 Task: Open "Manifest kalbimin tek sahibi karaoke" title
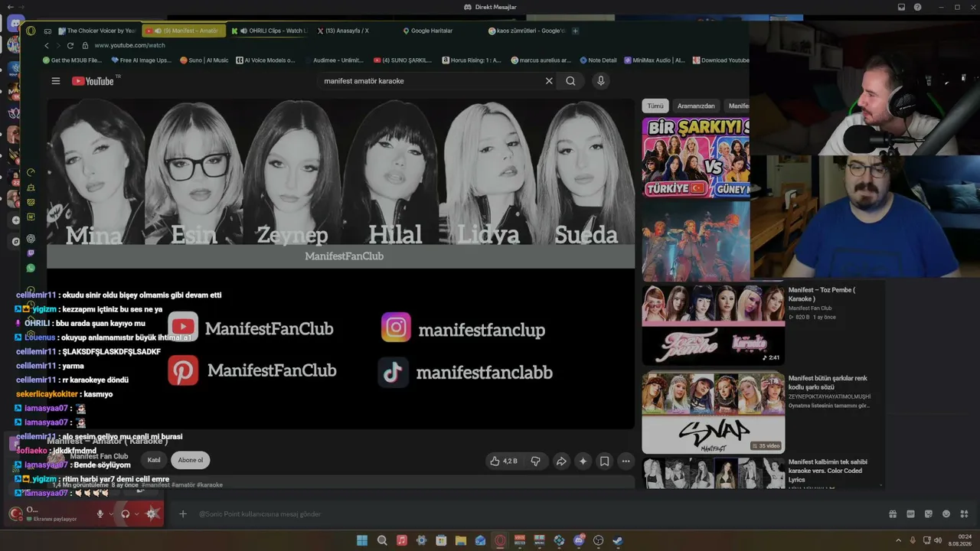pos(828,471)
